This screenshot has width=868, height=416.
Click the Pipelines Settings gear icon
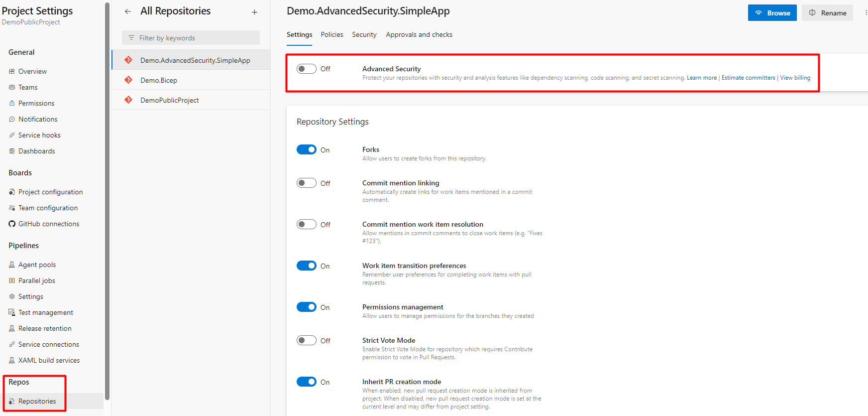tap(12, 296)
